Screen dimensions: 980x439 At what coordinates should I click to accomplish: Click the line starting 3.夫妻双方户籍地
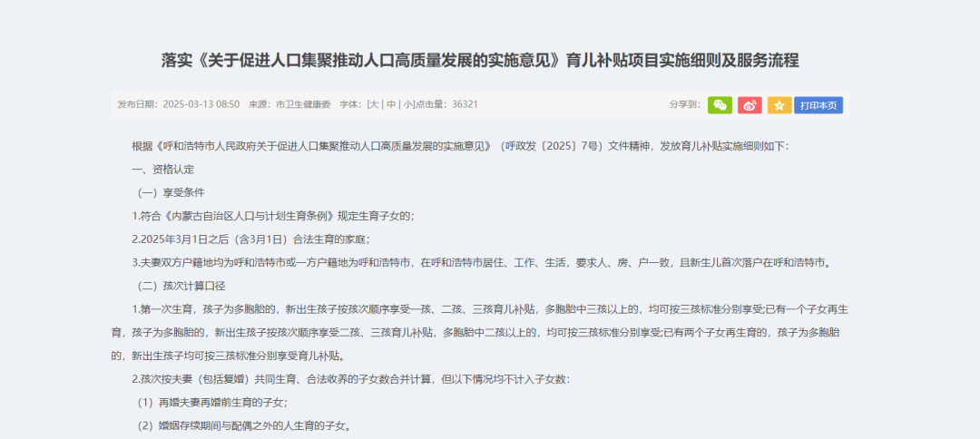point(481,263)
